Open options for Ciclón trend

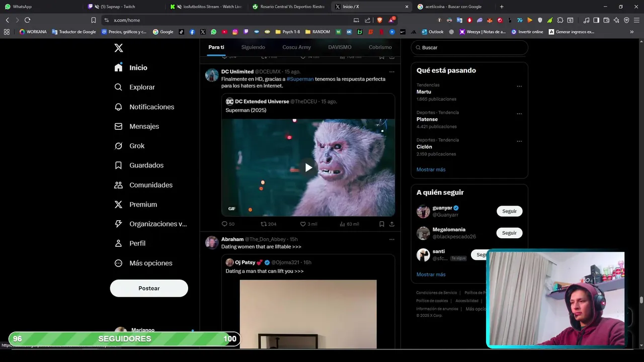click(519, 141)
